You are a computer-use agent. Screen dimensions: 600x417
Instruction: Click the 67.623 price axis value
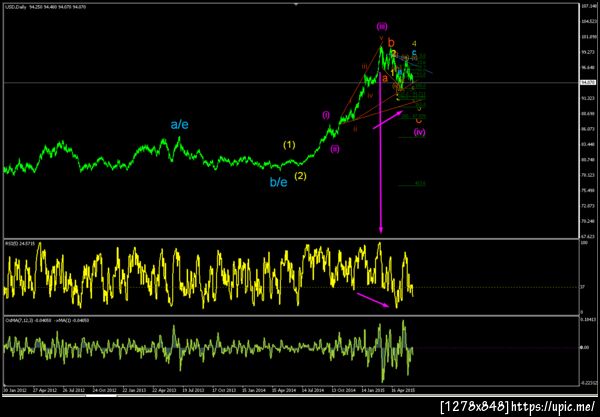coord(587,236)
